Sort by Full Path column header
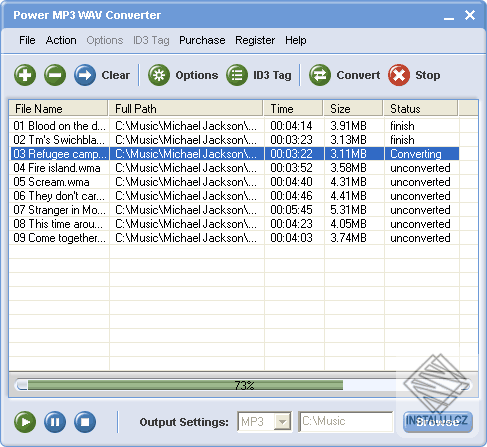The image size is (487, 447). click(186, 109)
